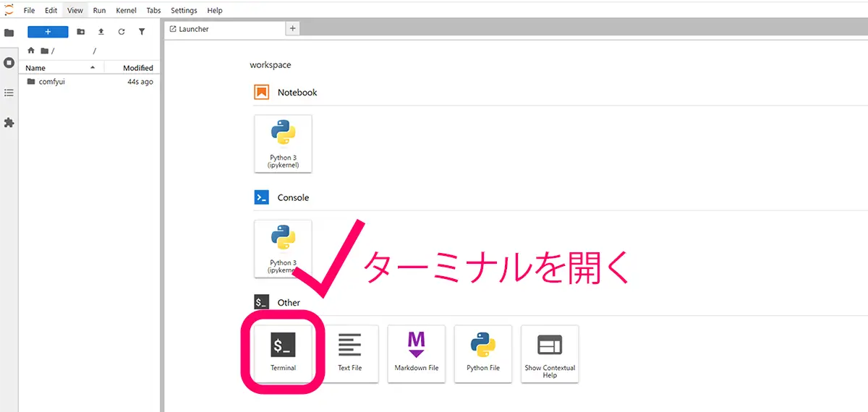The image size is (868, 412).
Task: Click the Upload Files icon
Action: click(x=101, y=32)
